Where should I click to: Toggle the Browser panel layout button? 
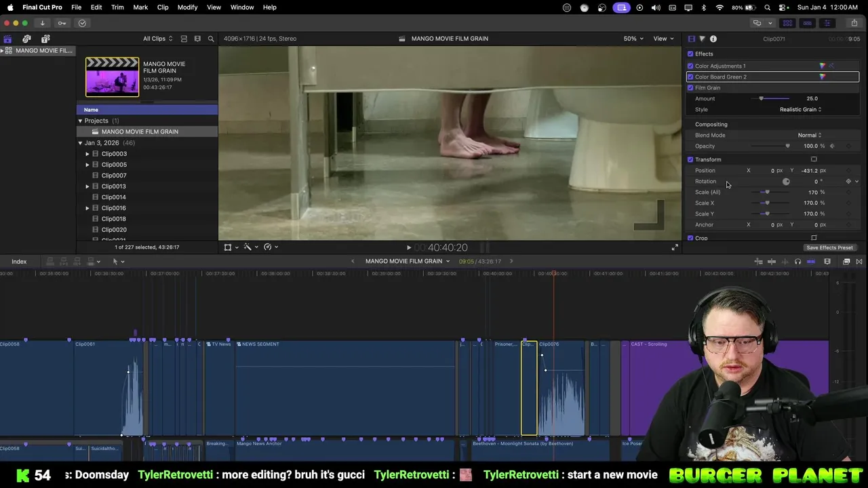[788, 23]
